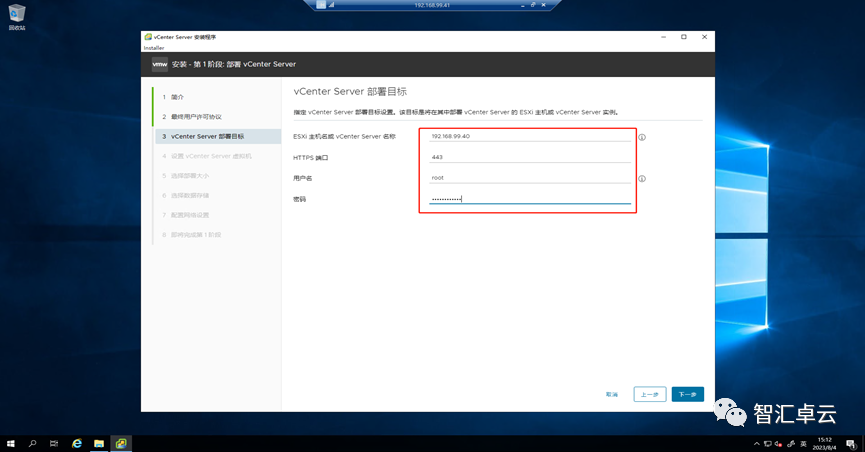Screen dimensions: 865x452
Task: Show info for ESXi host name field
Action: (x=642, y=137)
